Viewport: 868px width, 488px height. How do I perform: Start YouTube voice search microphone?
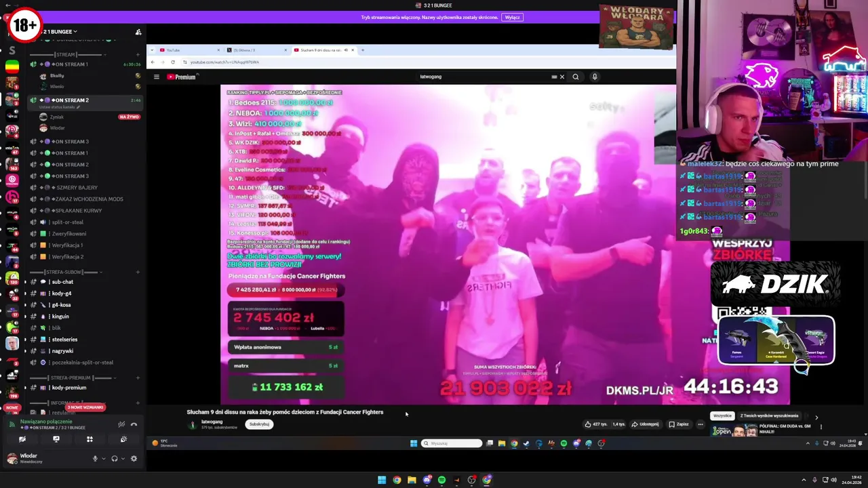pyautogui.click(x=595, y=77)
